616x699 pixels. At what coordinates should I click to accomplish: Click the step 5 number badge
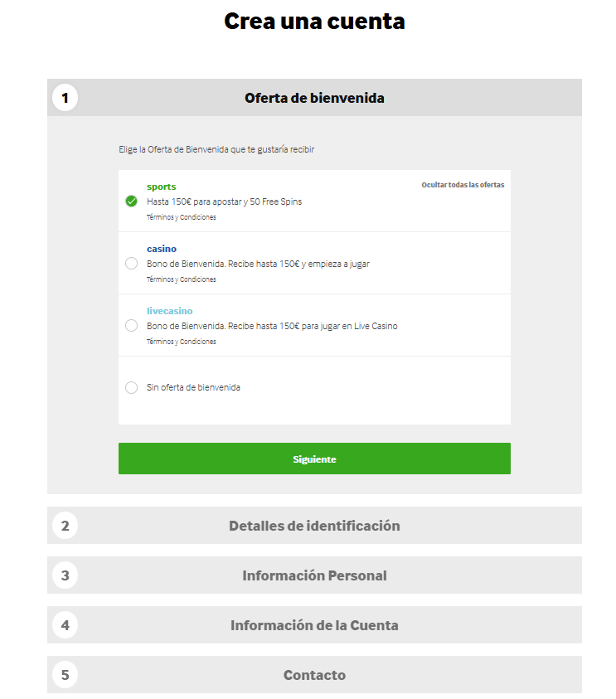pyautogui.click(x=65, y=675)
